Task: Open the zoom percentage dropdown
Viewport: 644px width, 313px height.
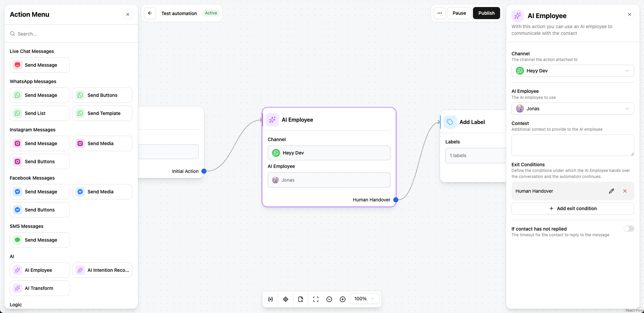Action: [x=365, y=299]
